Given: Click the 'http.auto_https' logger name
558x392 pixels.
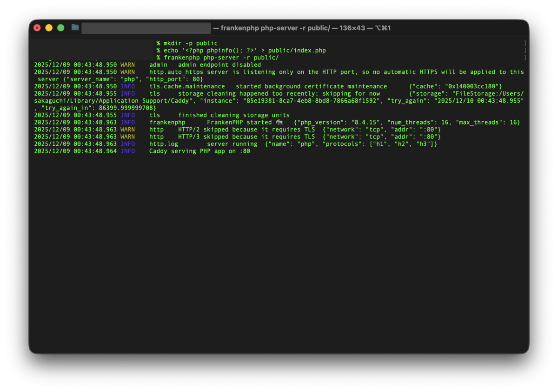Looking at the screenshot, I should click(x=176, y=72).
